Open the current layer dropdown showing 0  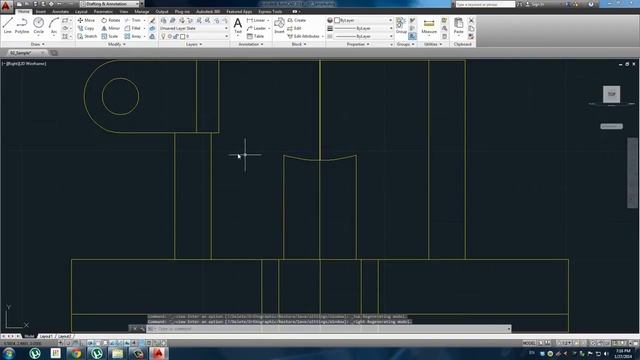click(194, 36)
